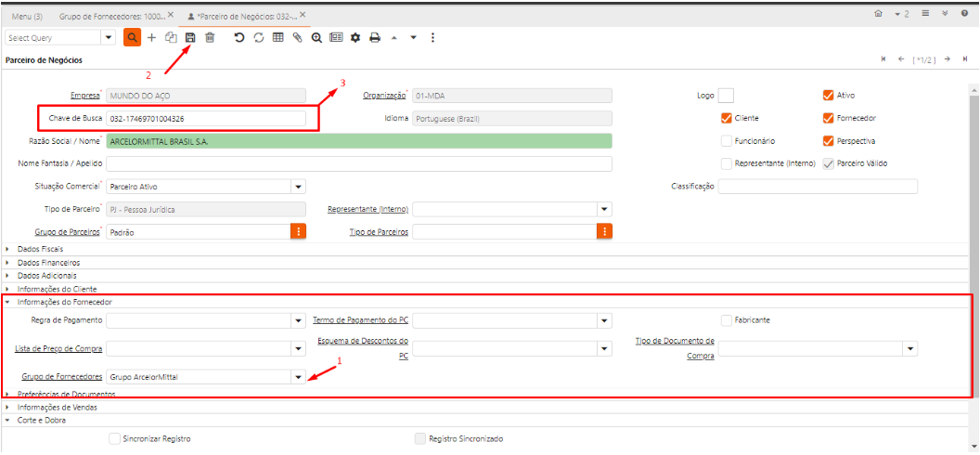Image resolution: width=980 pixels, height=455 pixels.
Task: Open the Esquema de Descontos do PC dropdown
Action: [x=604, y=349]
